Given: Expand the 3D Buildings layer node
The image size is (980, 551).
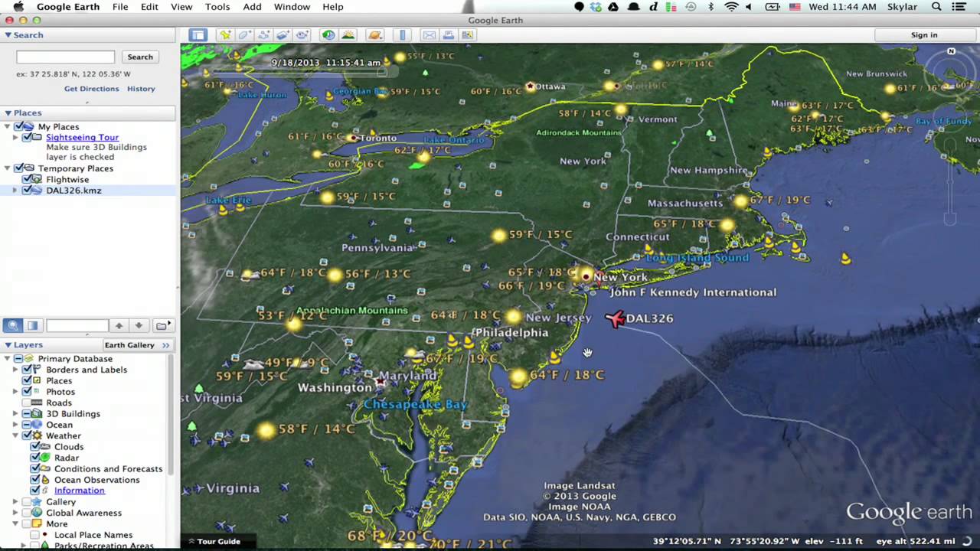Looking at the screenshot, I should tap(15, 414).
